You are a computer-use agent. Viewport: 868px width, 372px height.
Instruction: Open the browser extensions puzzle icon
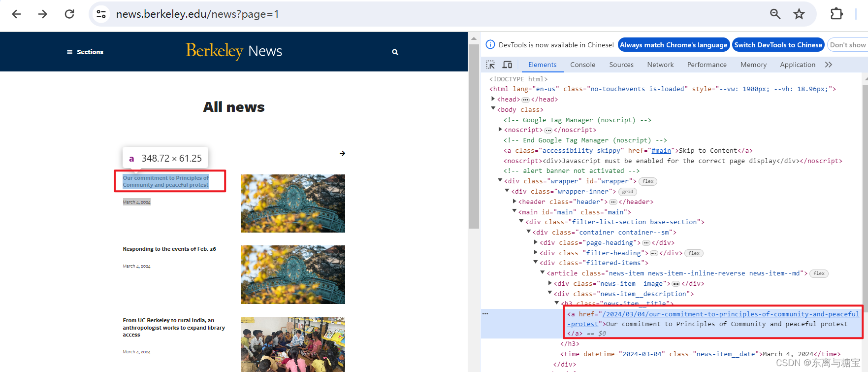(836, 14)
